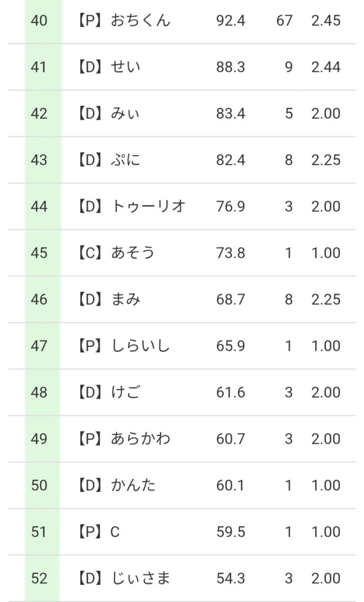
Task: Click the 2.44 average value
Action: pos(326,67)
